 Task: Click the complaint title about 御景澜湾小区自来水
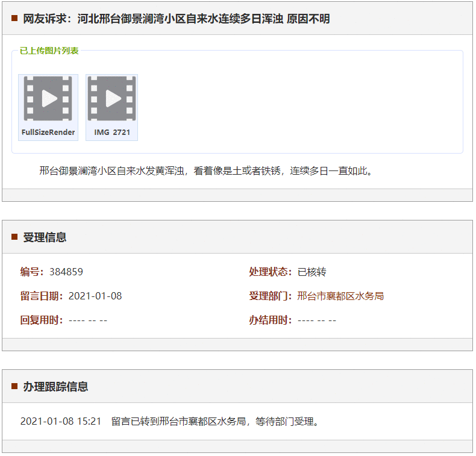point(177,19)
